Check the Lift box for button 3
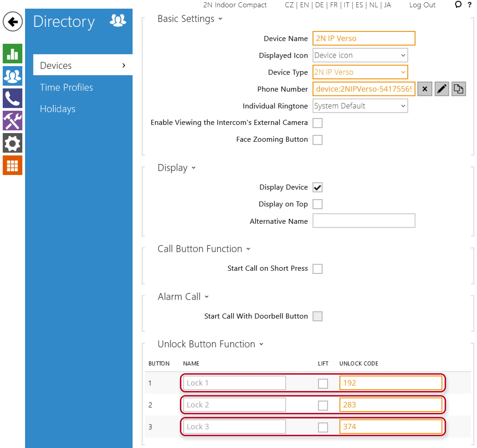Screen dimensions: 477x448 click(323, 427)
